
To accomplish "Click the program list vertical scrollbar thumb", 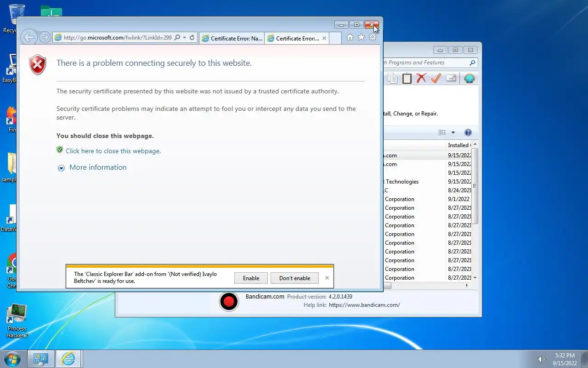I will pyautogui.click(x=475, y=186).
